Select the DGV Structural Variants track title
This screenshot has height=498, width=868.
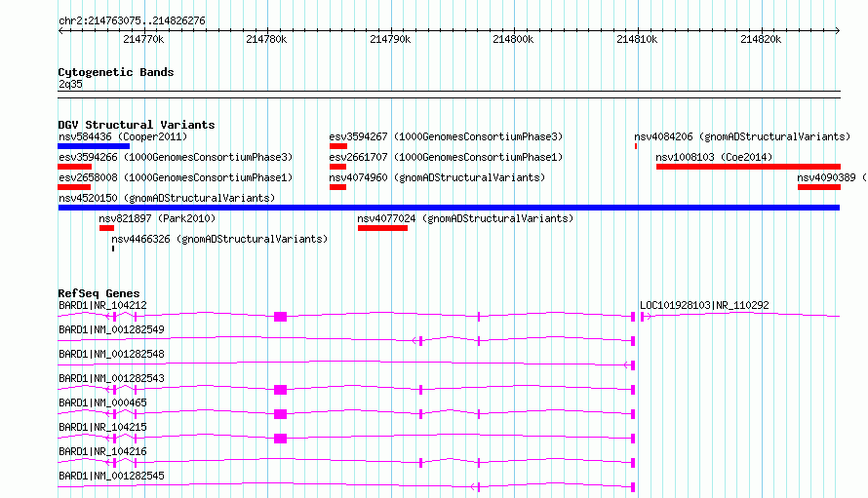(x=137, y=125)
